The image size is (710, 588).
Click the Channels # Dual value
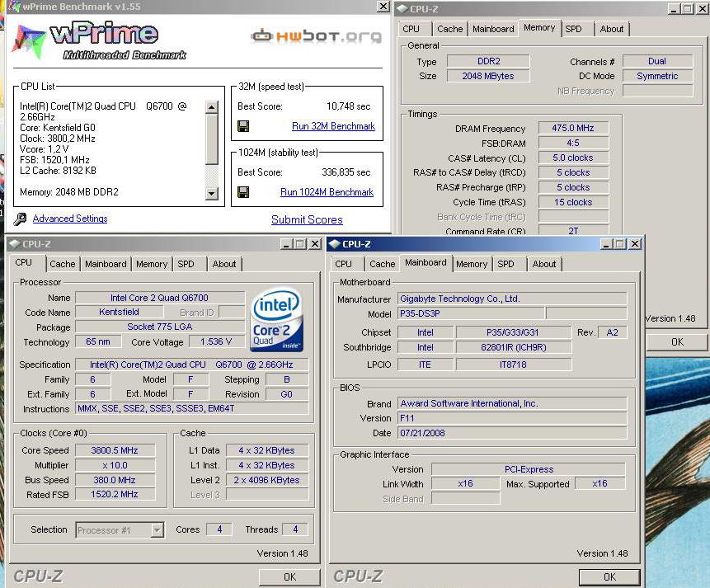pyautogui.click(x=657, y=61)
